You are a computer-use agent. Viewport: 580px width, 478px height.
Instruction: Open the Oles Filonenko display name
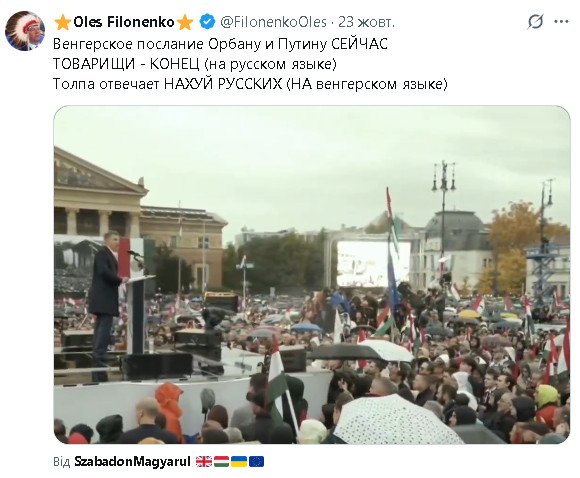124,22
